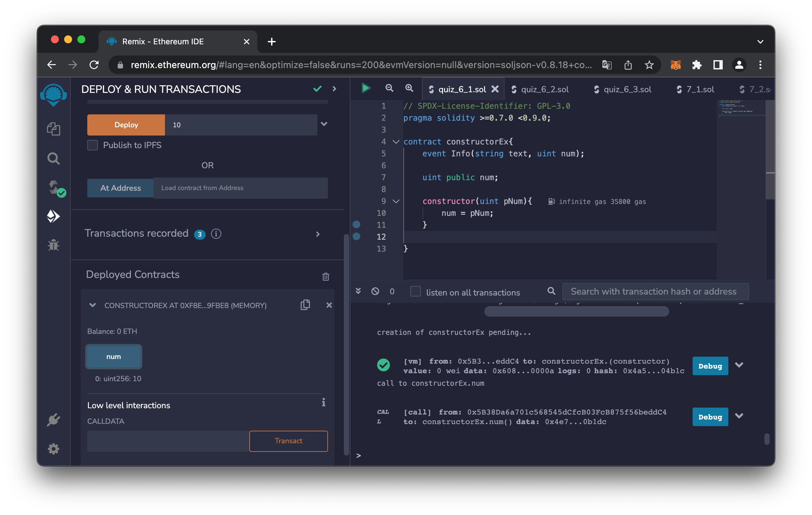Click the orange Deploy button
812x515 pixels.
(x=126, y=125)
